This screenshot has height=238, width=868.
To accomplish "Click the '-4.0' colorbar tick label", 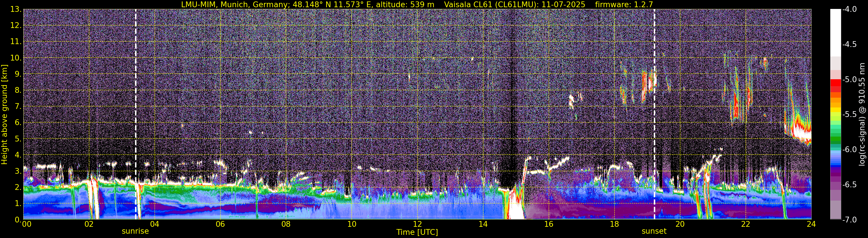I will pyautogui.click(x=849, y=10).
